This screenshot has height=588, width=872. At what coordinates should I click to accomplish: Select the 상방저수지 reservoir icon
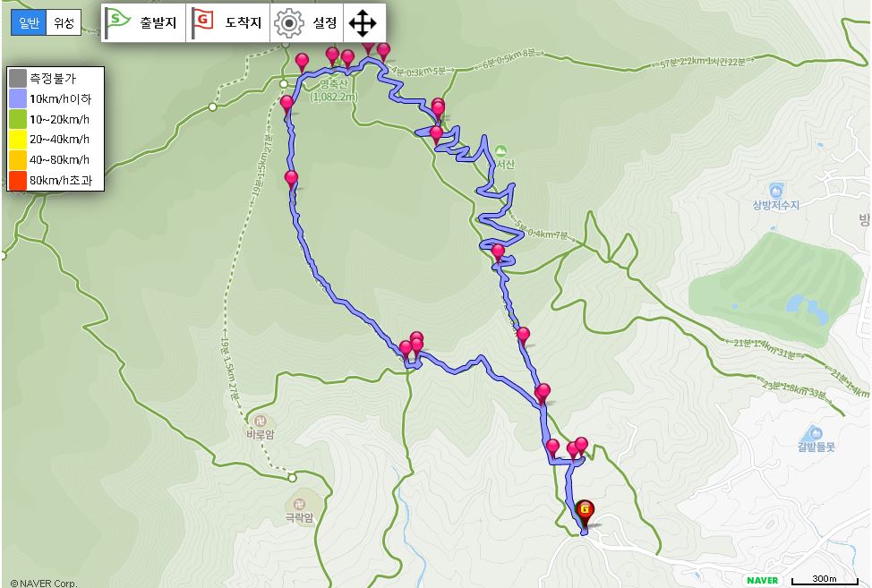click(776, 190)
